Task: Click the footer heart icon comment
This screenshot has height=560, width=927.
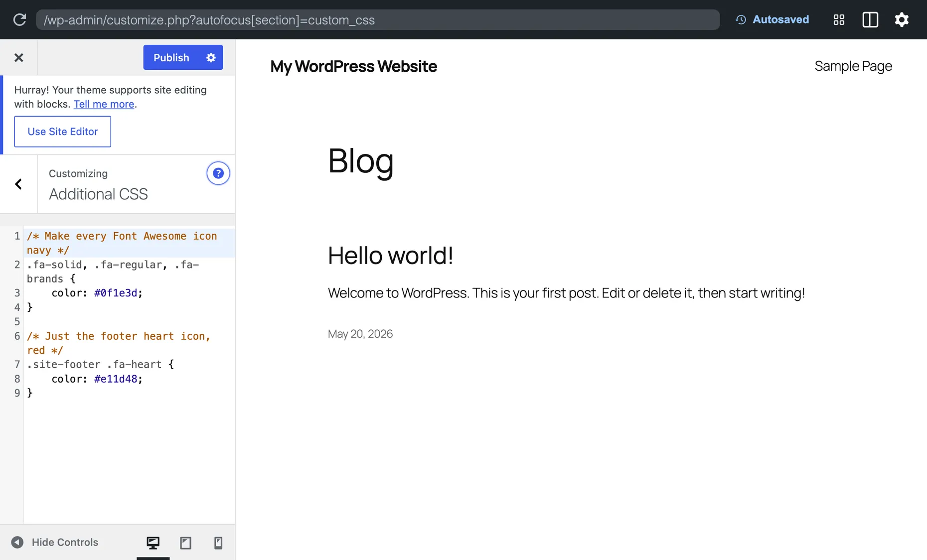Action: point(119,343)
